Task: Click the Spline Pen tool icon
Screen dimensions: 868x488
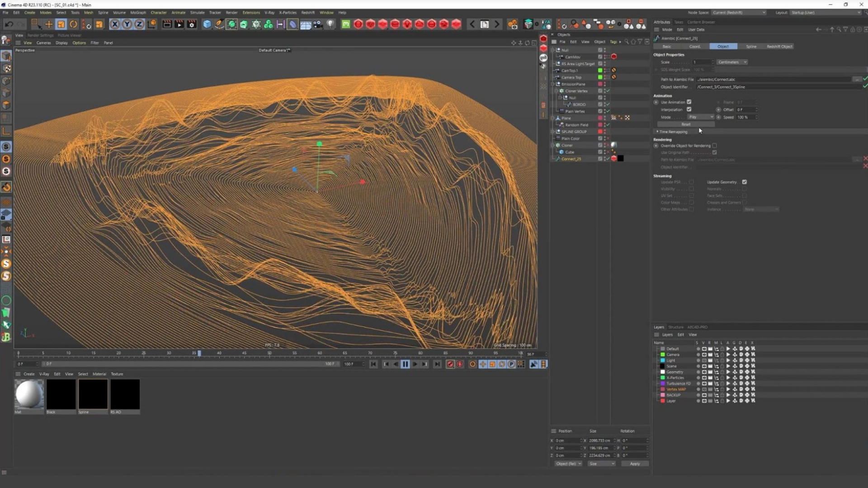Action: pos(219,24)
